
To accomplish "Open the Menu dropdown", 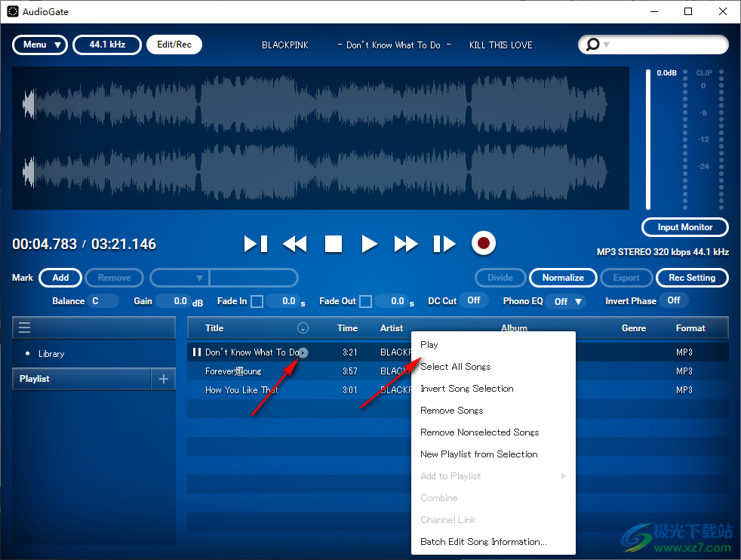I will click(39, 45).
